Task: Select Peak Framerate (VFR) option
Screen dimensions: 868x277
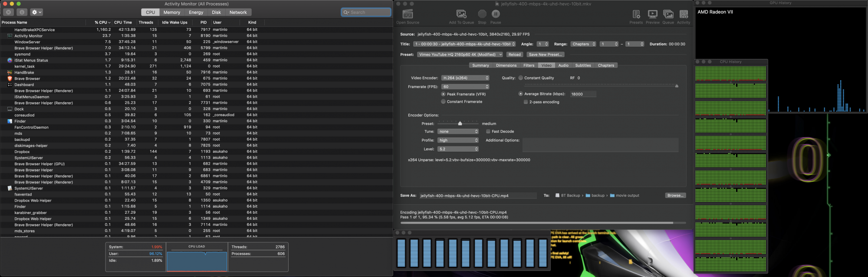Action: tap(443, 94)
